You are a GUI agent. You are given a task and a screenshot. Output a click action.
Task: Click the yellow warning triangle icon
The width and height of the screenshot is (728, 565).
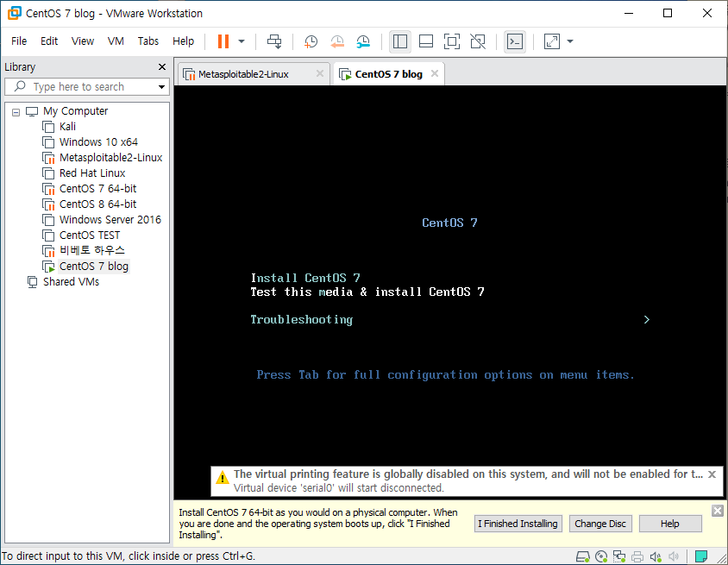(223, 477)
